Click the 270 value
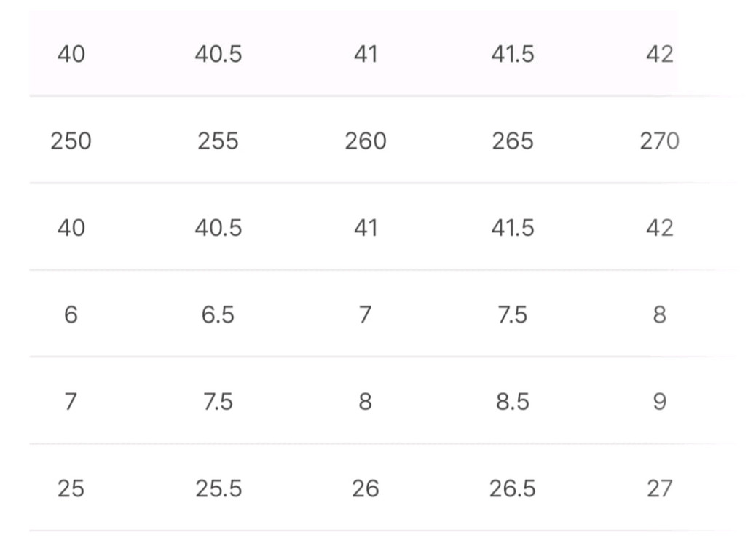 pyautogui.click(x=659, y=141)
